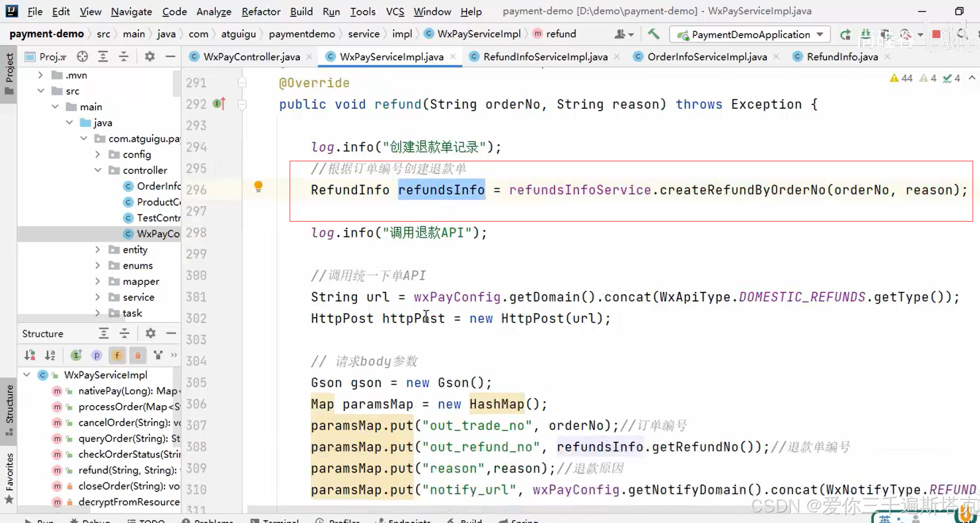The image size is (980, 523).
Task: Click payment-demo breadcrumb in navigation bar
Action: 47,34
